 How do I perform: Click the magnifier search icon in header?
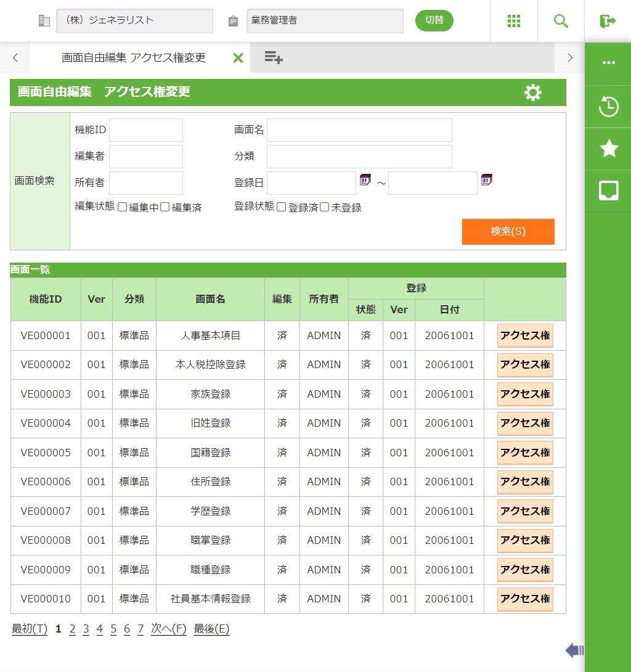click(x=561, y=21)
